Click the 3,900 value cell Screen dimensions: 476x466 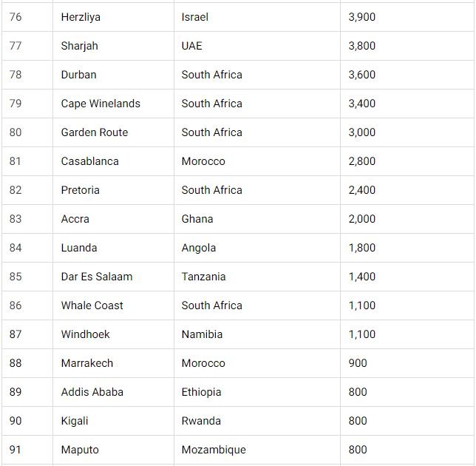coord(407,17)
